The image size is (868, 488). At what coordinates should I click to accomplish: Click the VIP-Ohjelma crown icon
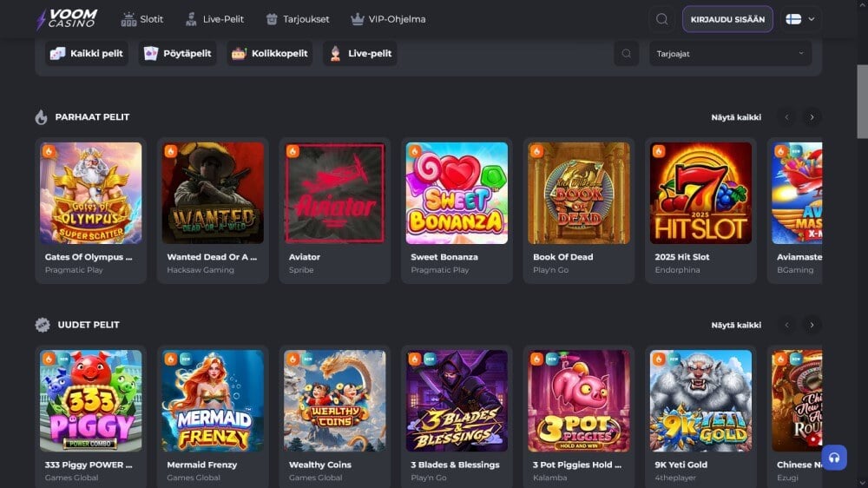357,19
